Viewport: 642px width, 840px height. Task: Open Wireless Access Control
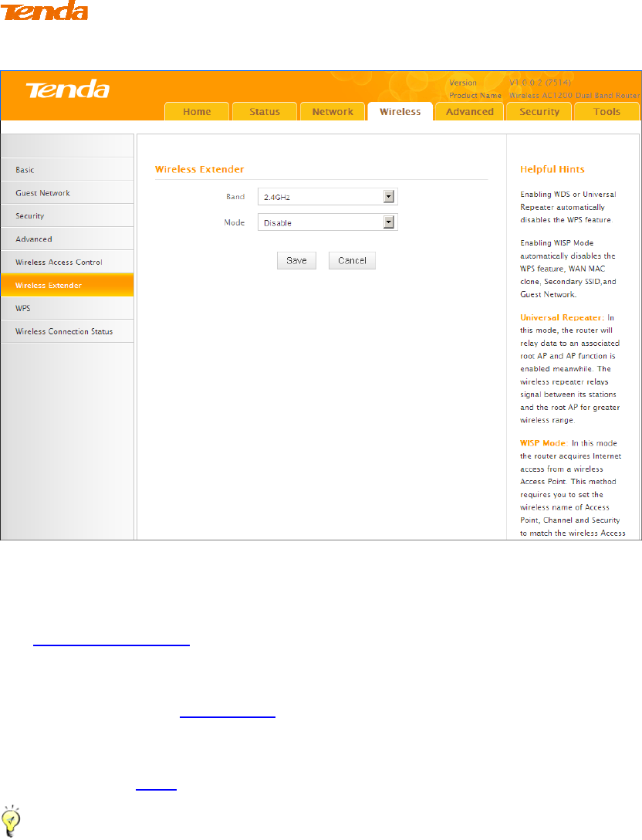(67, 262)
